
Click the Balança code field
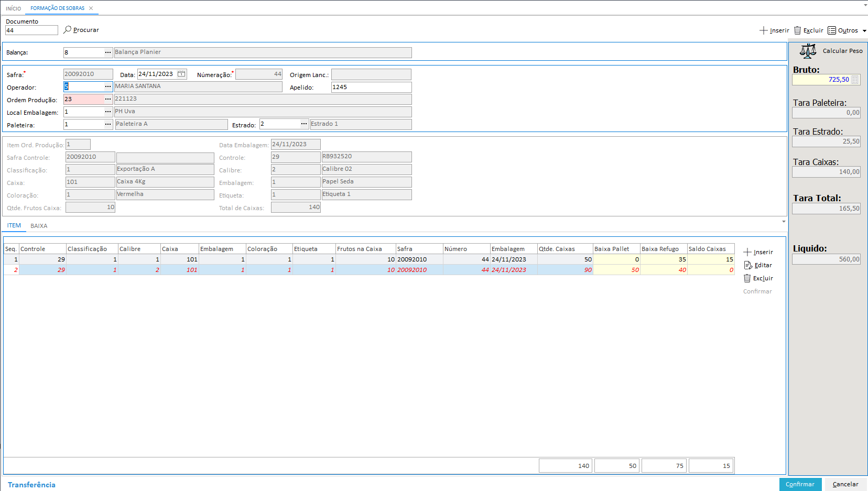click(83, 52)
